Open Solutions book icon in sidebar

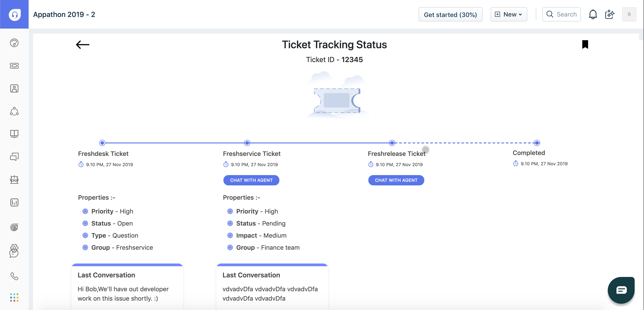pyautogui.click(x=14, y=134)
